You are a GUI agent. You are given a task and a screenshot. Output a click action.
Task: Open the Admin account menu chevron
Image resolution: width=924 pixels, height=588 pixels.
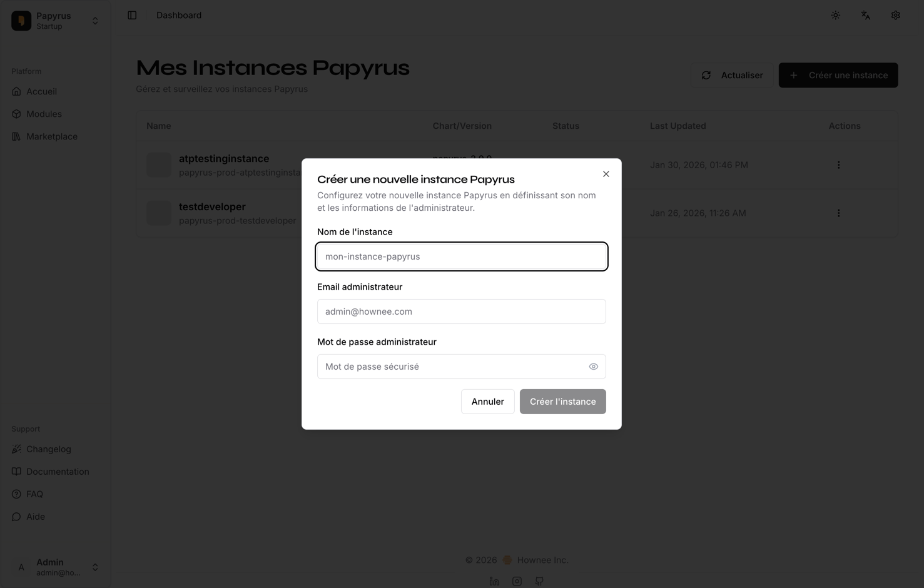click(x=95, y=567)
